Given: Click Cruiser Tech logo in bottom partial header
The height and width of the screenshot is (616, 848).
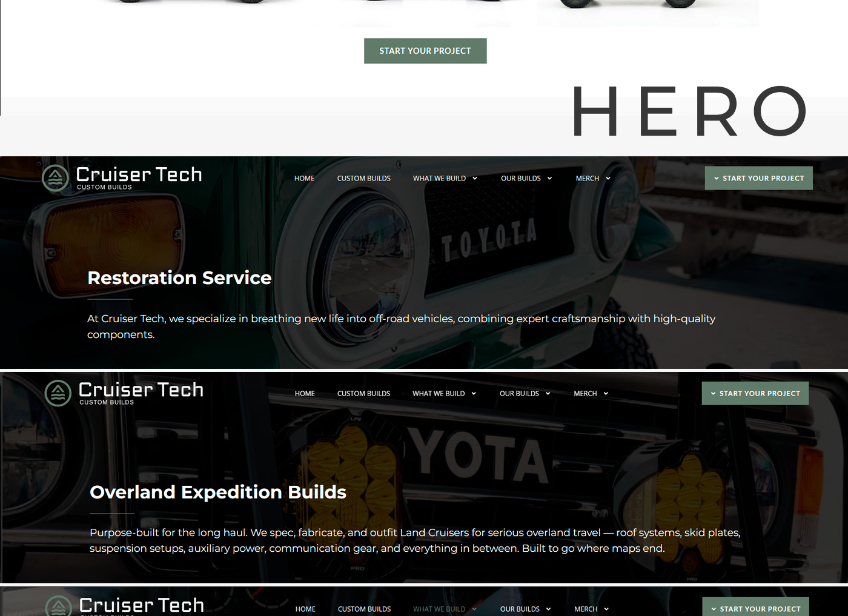Looking at the screenshot, I should [125, 605].
